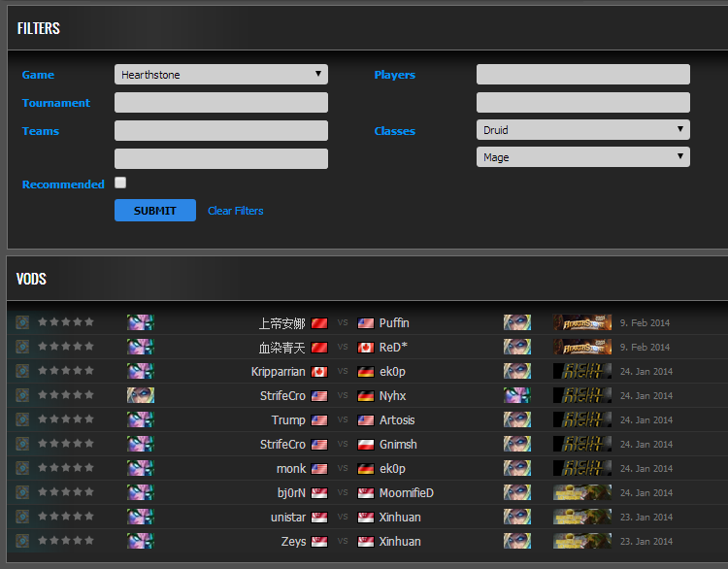Click the left class icon in the Zeys row
The width and height of the screenshot is (728, 569).
[x=140, y=541]
